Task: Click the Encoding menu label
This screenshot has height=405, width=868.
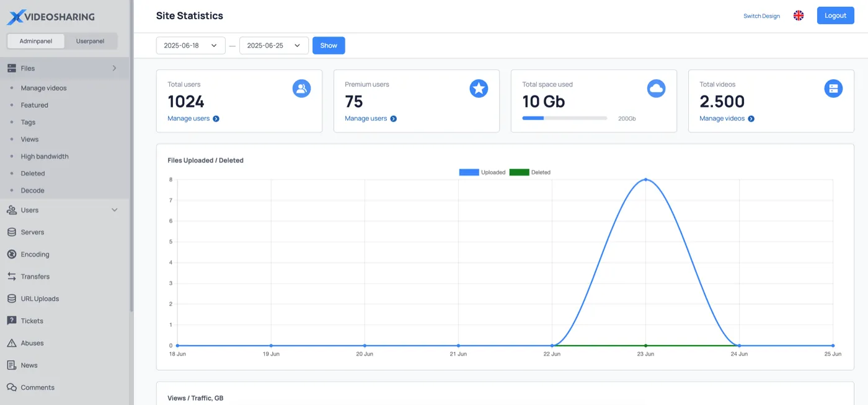Action: pos(35,255)
